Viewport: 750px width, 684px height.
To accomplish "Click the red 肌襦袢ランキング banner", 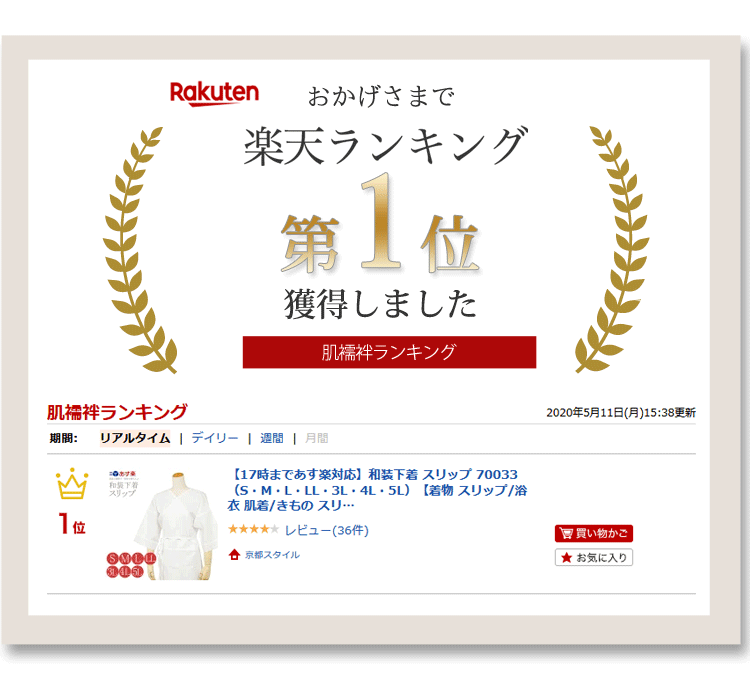I will (389, 352).
